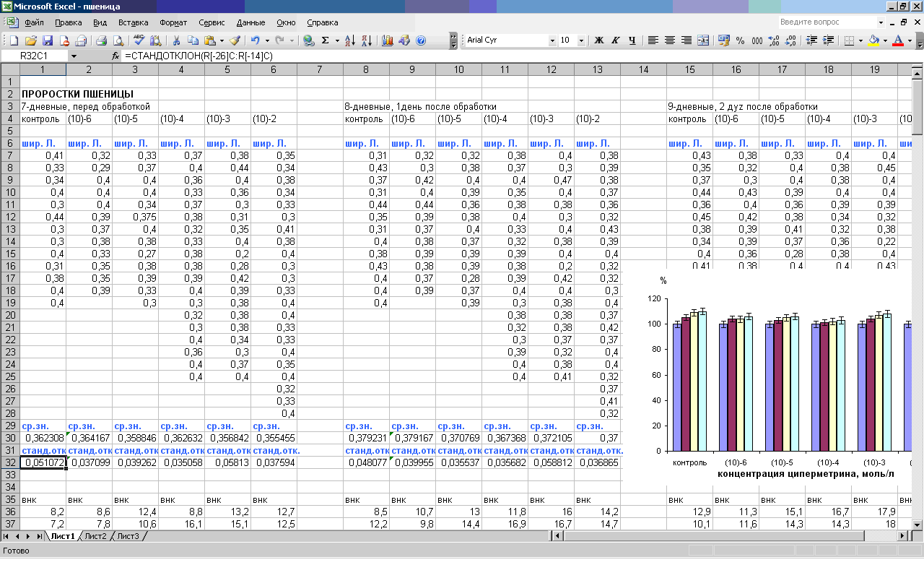Image resolution: width=924 pixels, height=578 pixels.
Task: Click insert function fx button
Action: pyautogui.click(x=115, y=56)
